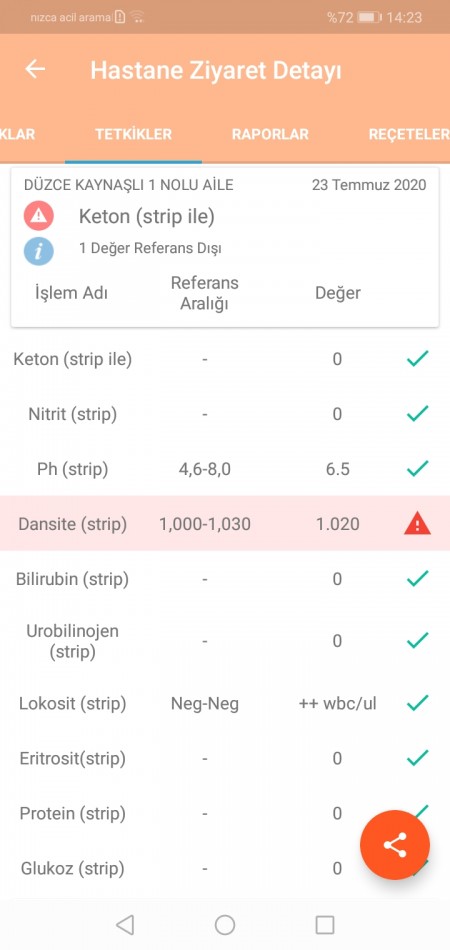Image resolution: width=450 pixels, height=950 pixels.
Task: Tap green checkmark on Keton (strip ile) row
Action: tap(417, 359)
